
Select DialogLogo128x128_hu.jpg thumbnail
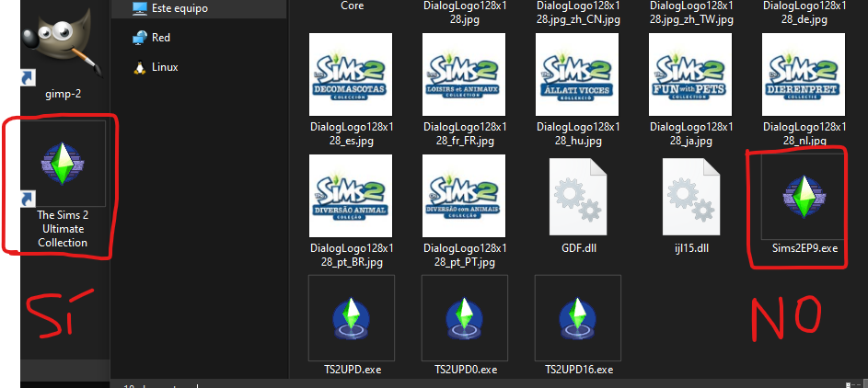click(x=579, y=75)
